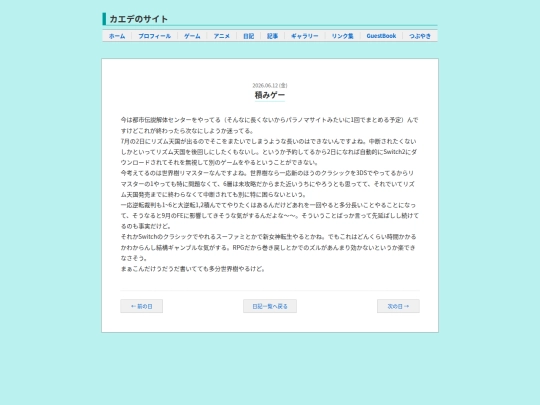Image resolution: width=540 pixels, height=405 pixels.
Task: Go to the next day with 次の日 →
Action: pyautogui.click(x=398, y=306)
